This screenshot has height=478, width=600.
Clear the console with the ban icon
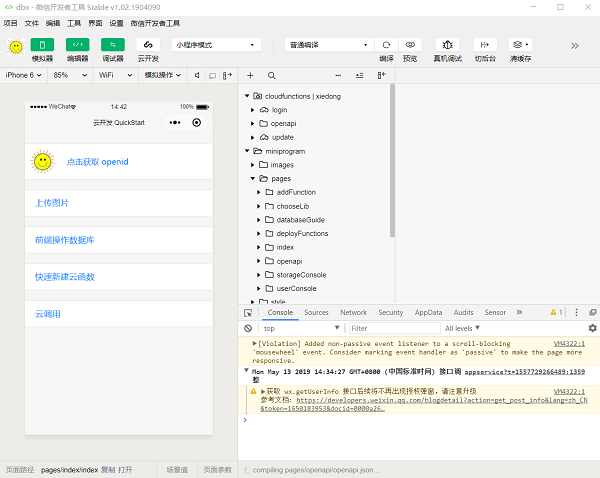click(x=248, y=328)
